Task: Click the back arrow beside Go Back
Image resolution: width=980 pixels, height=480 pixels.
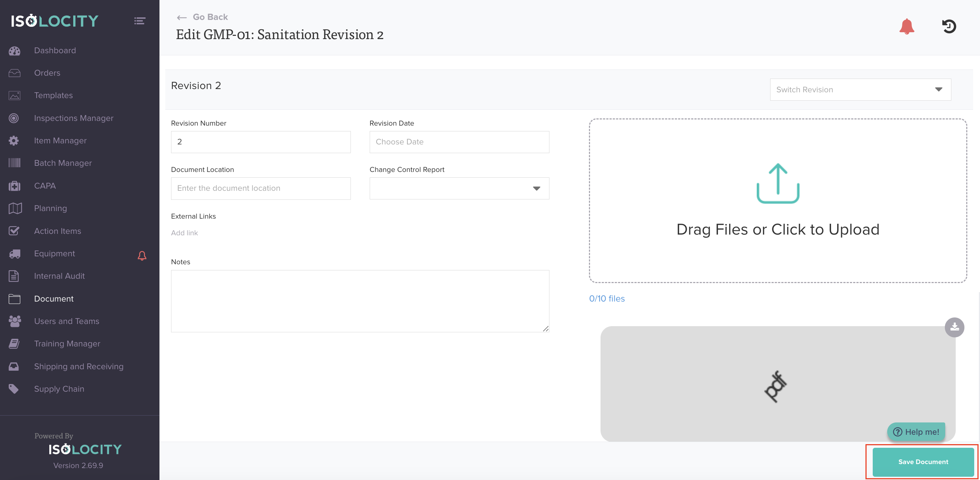Action: point(182,17)
